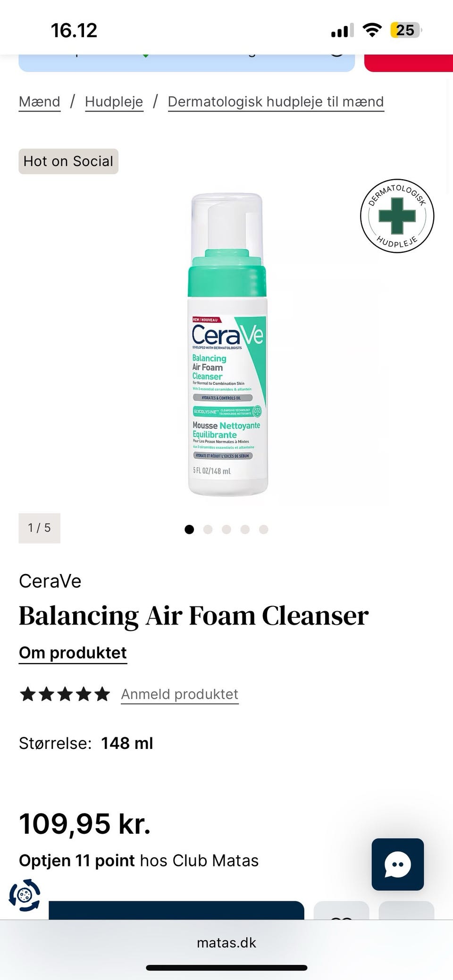Click Anmeld produktet link

[x=180, y=694]
